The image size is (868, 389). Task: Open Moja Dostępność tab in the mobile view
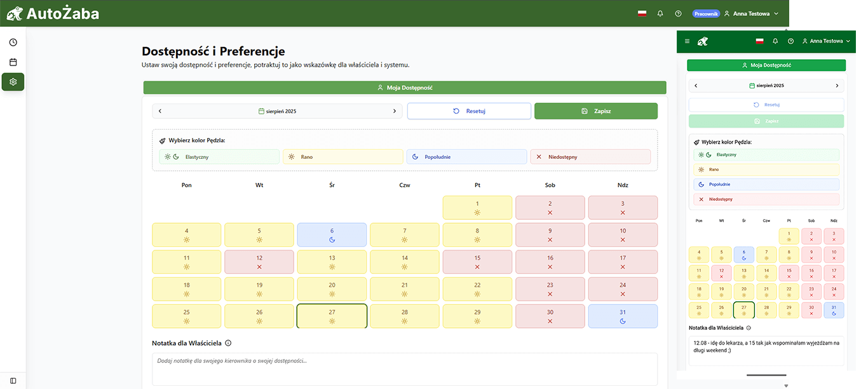click(766, 65)
